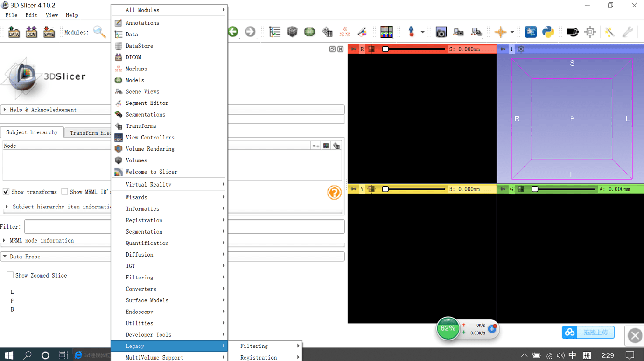Toggle the crosshair toolbar icon
The image size is (644, 361).
point(500,32)
